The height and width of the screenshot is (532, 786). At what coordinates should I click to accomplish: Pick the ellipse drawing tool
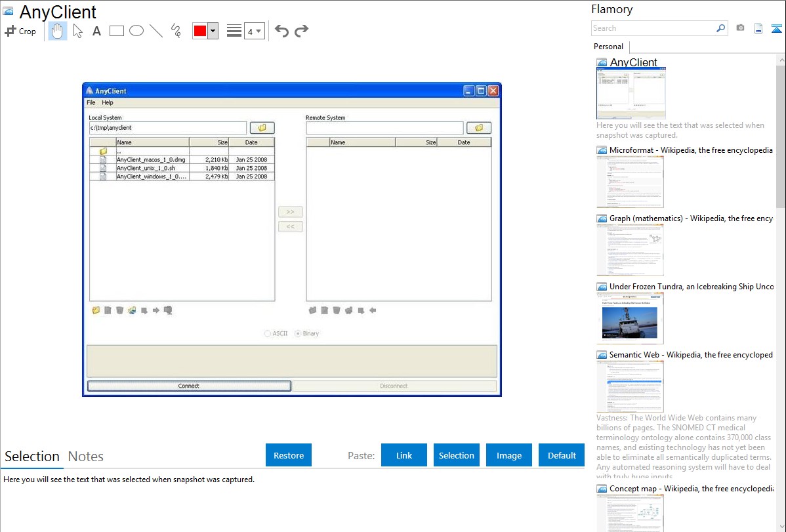point(136,31)
